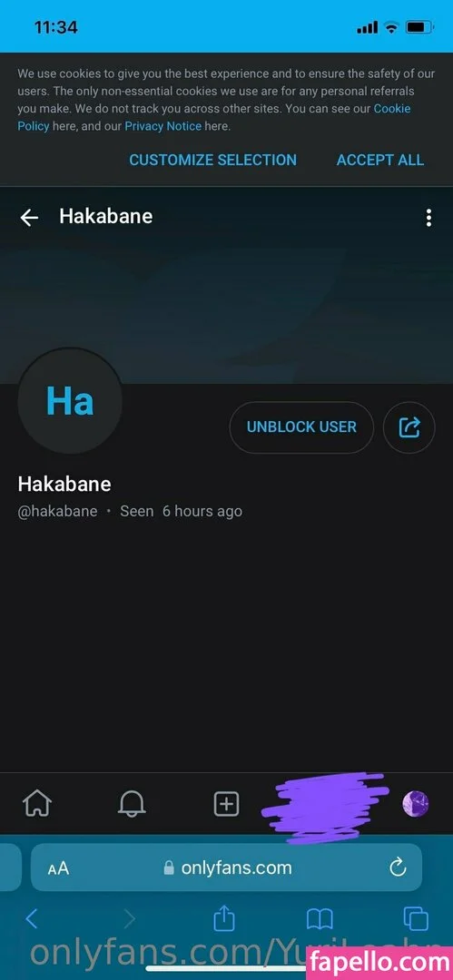Viewport: 453px width, 980px height.
Task: Open the three-dot options menu
Action: 428,218
